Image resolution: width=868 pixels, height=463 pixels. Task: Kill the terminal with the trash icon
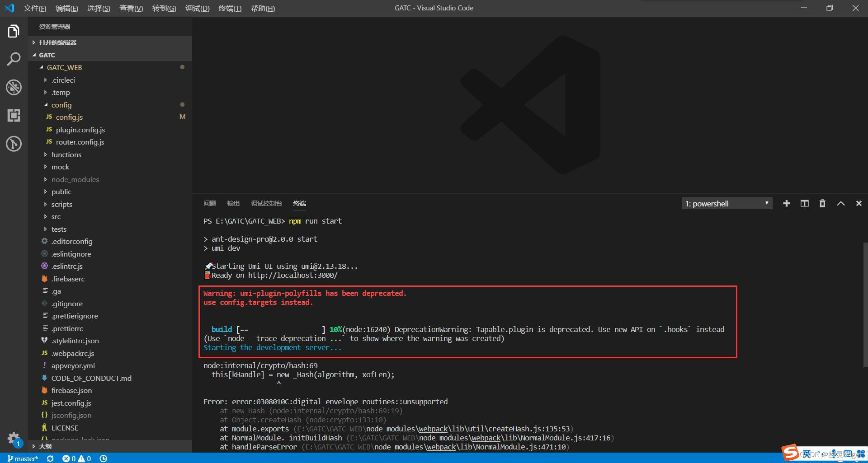[822, 203]
